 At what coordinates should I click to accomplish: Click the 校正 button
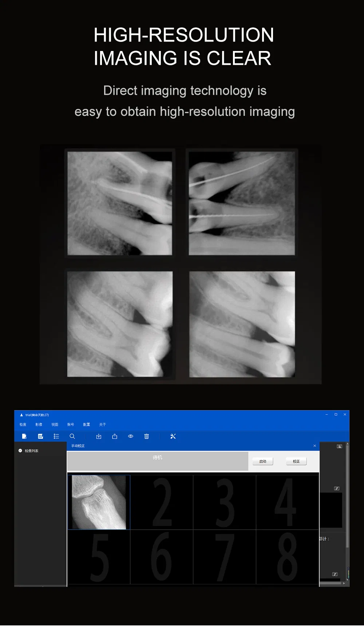tap(296, 461)
